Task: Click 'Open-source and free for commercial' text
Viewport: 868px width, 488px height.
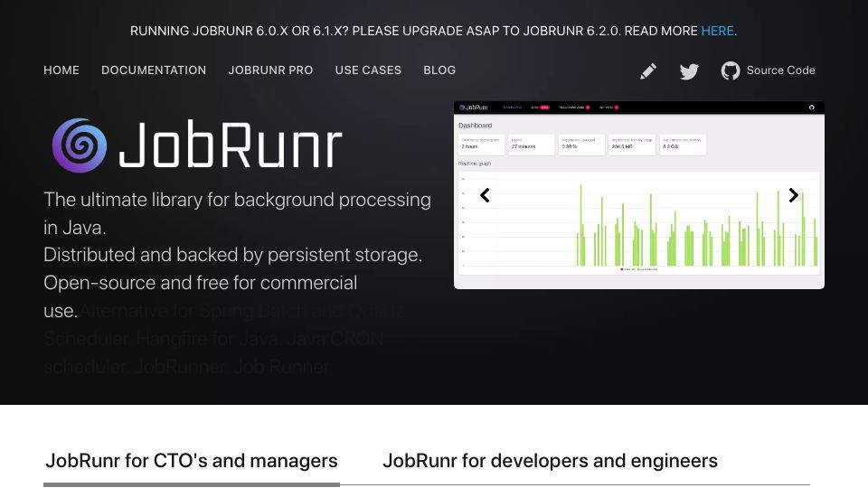Action: (x=201, y=283)
